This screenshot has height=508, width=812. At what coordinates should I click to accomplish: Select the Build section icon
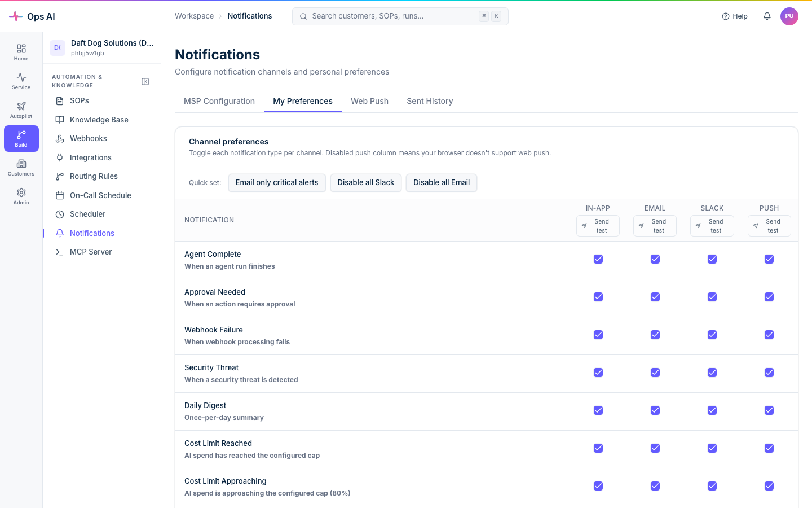coord(21,135)
